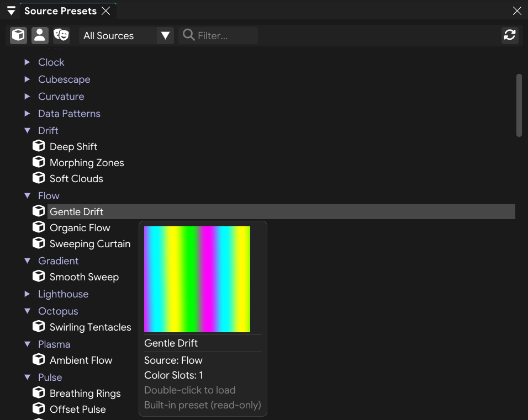Open the panel options menu triangle
The image size is (528, 420).
pos(11,11)
